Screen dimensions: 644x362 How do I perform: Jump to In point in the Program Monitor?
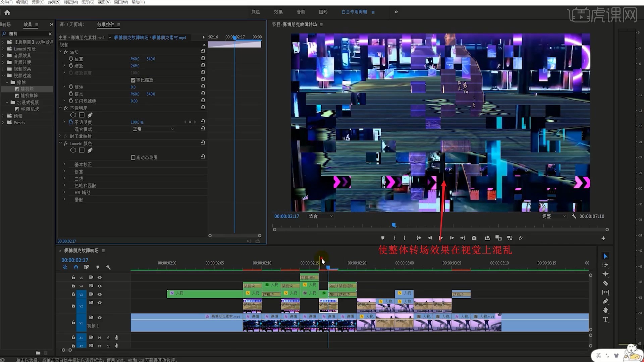(x=419, y=238)
